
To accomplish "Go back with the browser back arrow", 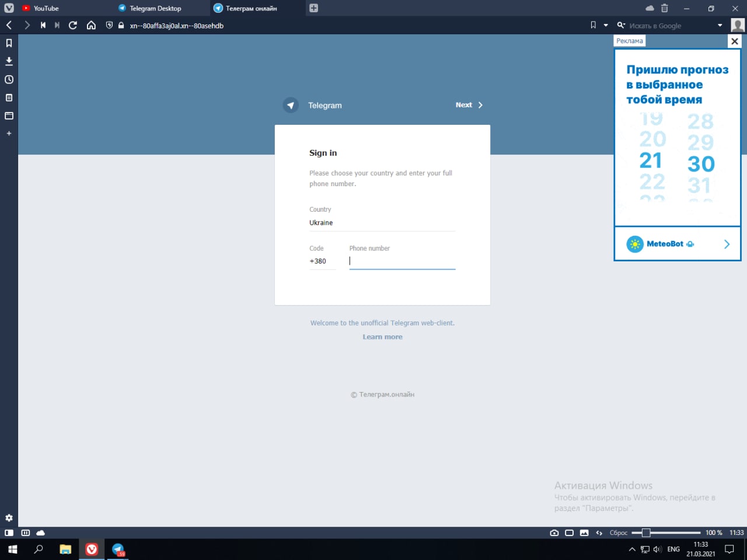I will click(x=9, y=25).
